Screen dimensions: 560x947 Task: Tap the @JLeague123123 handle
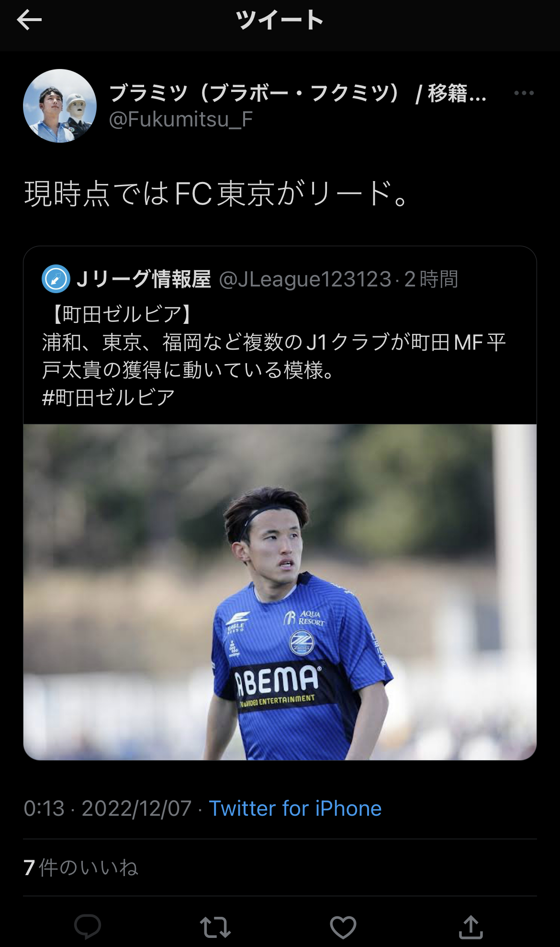305,279
